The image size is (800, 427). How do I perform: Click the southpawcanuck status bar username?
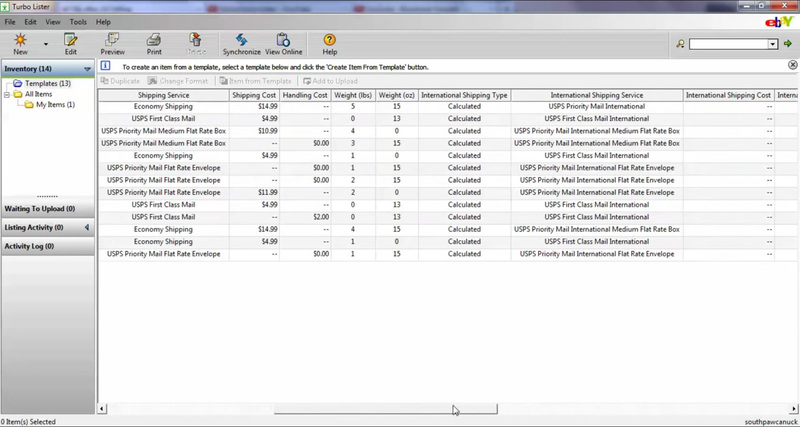tap(769, 422)
